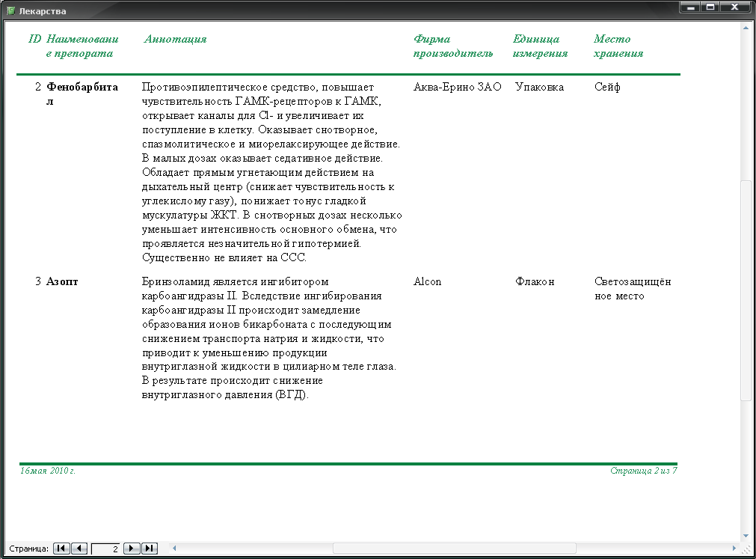Select drug name "Азопт"
Screen dimensions: 756x559
(62, 281)
